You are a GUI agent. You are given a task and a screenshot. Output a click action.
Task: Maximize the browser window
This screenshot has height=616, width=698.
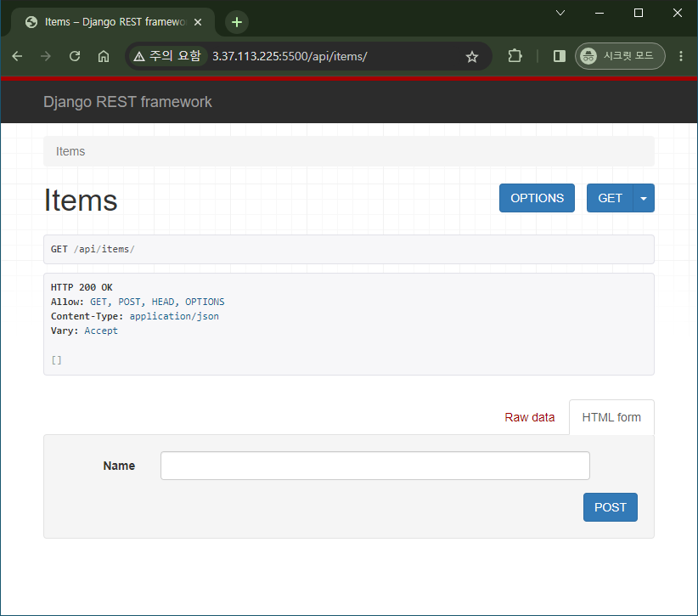point(639,13)
